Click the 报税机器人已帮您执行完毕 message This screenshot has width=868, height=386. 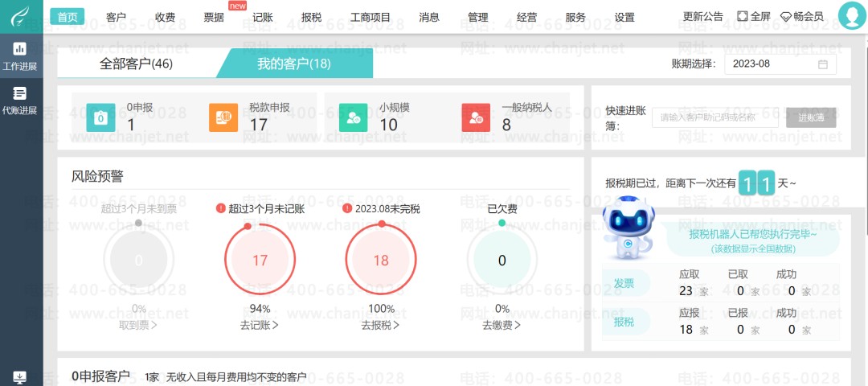coord(753,235)
